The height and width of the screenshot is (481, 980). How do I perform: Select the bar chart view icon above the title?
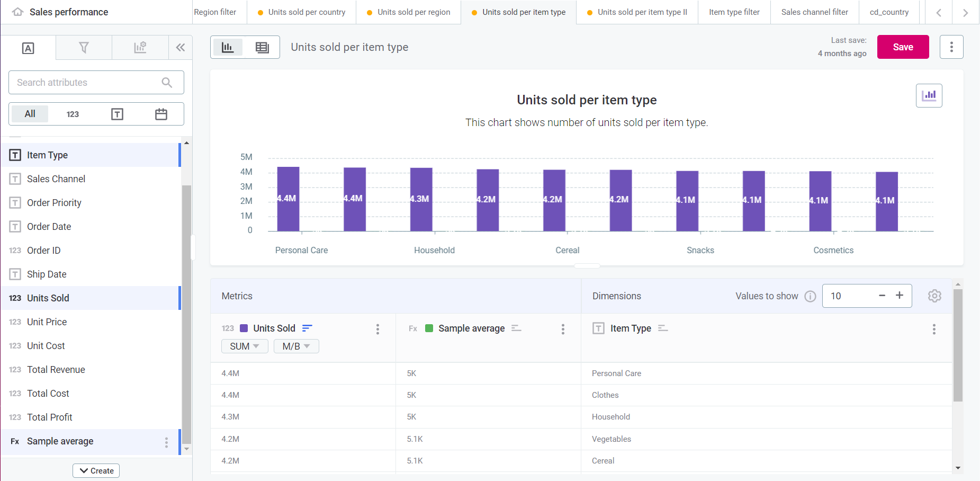pos(228,47)
